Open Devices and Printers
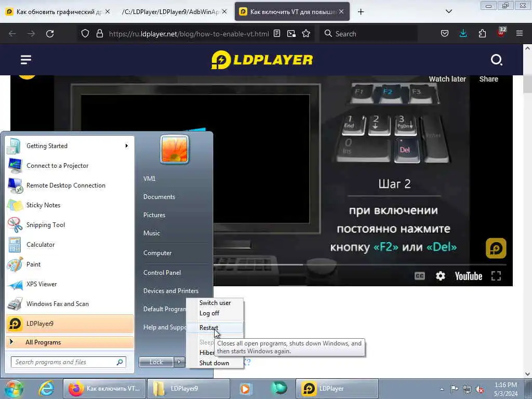Screen dimensions: 532x399 [170, 291]
